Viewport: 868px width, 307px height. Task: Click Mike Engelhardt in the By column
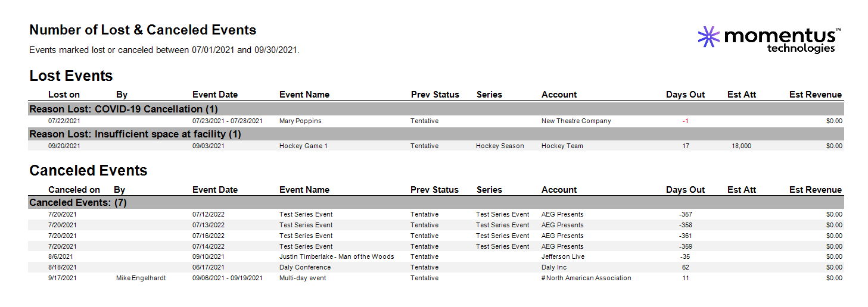tap(141, 278)
